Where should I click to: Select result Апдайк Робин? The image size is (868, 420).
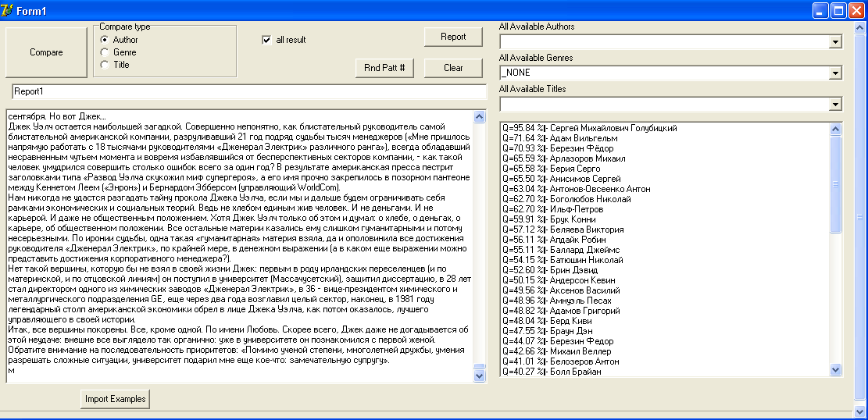(554, 240)
